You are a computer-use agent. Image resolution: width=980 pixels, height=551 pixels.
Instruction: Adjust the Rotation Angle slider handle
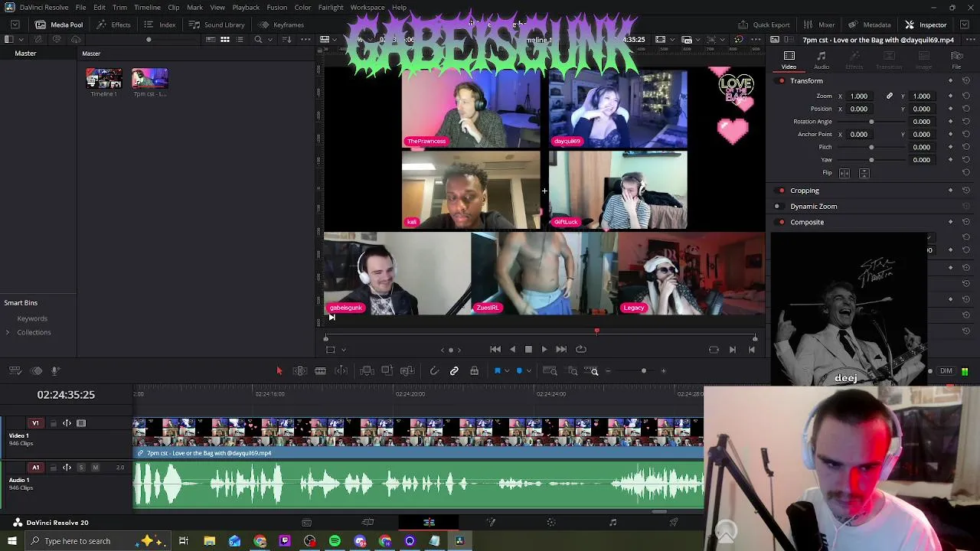[x=871, y=122]
